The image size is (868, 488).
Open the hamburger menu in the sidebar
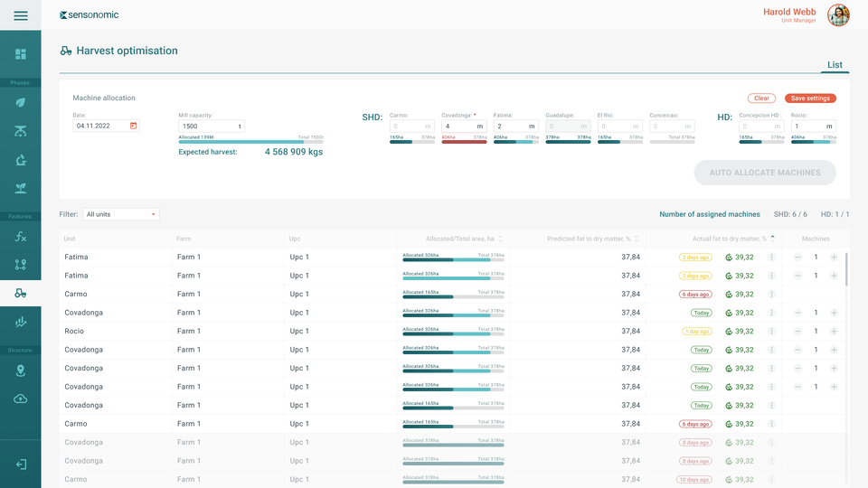[x=20, y=15]
